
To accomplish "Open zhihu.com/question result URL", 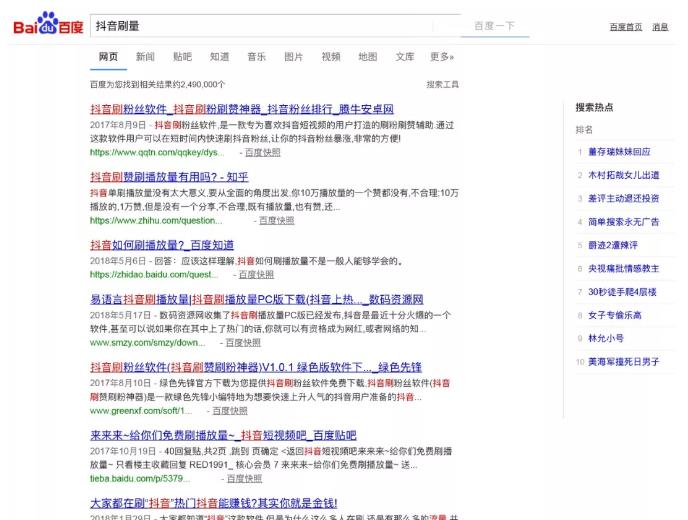I will click(156, 220).
